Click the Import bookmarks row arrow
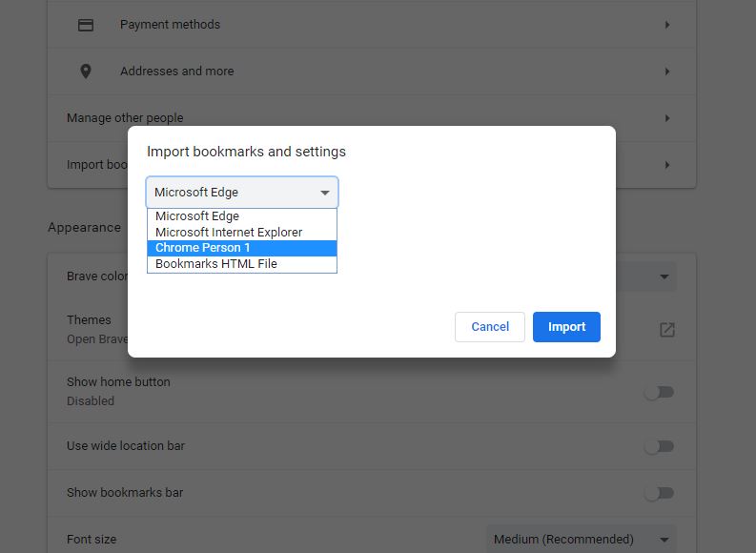Viewport: 756px width, 553px height. tap(667, 165)
